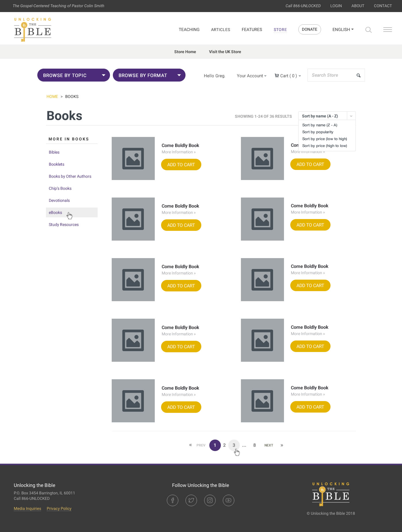Open the Bibles category in sidebar

click(x=54, y=152)
